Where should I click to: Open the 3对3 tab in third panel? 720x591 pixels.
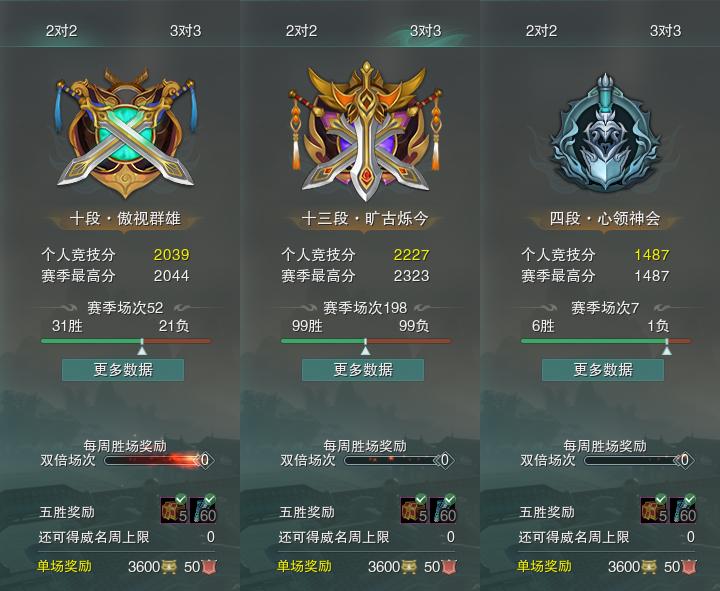coord(665,31)
